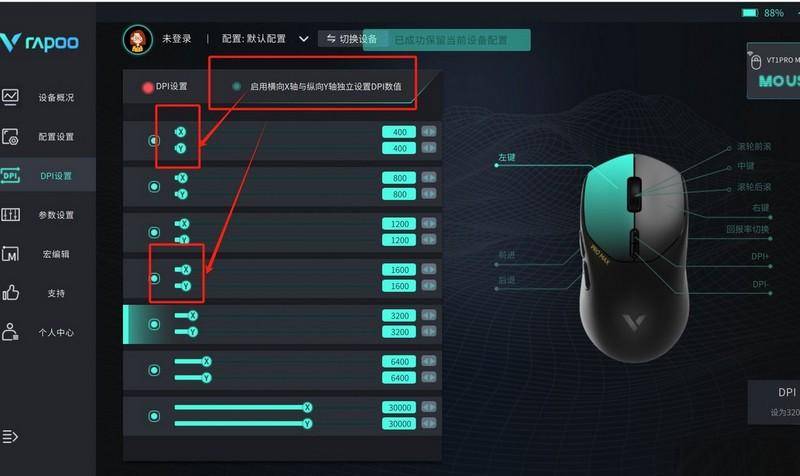Image resolution: width=800 pixels, height=476 pixels.
Task: Select the 30000 DPI level radio button
Action: point(154,416)
